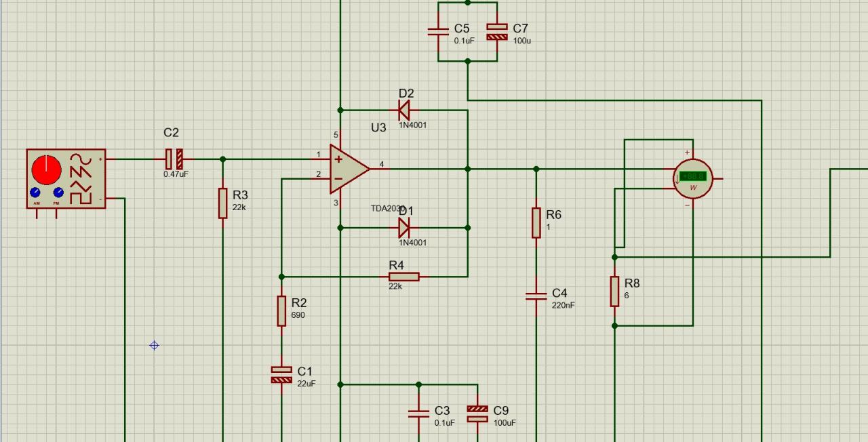Image resolution: width=868 pixels, height=442 pixels.
Task: Select resistor R4 symbol
Action: pyautogui.click(x=404, y=277)
